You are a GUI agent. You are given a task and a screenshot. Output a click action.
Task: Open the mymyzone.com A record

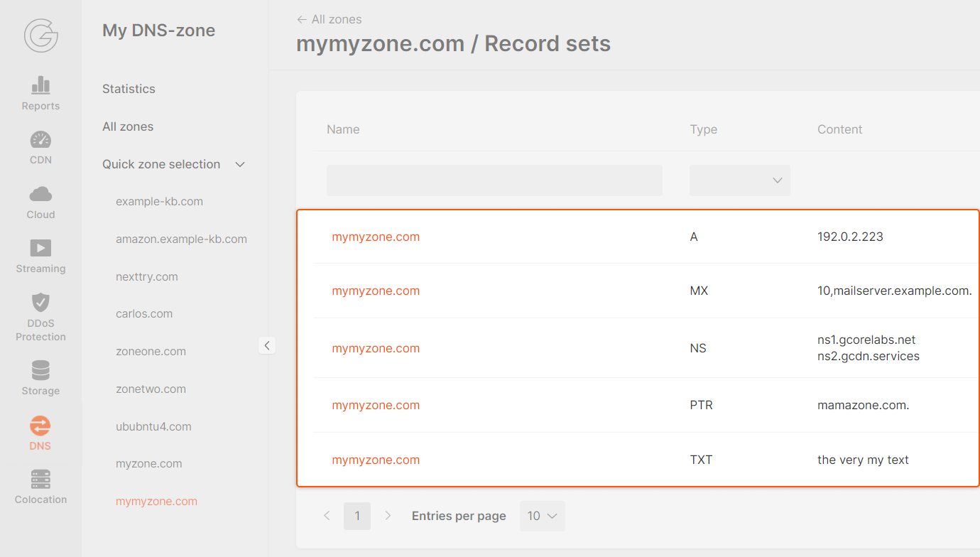[x=376, y=237]
